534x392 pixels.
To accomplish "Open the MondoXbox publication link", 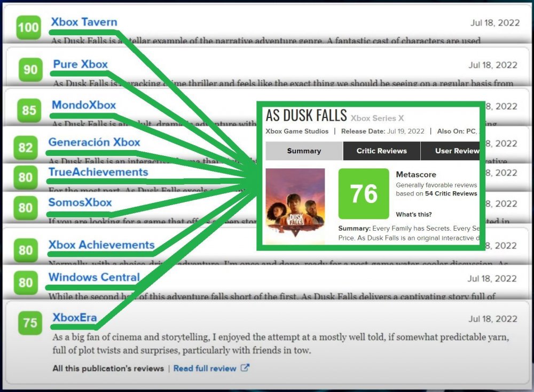I will (83, 105).
